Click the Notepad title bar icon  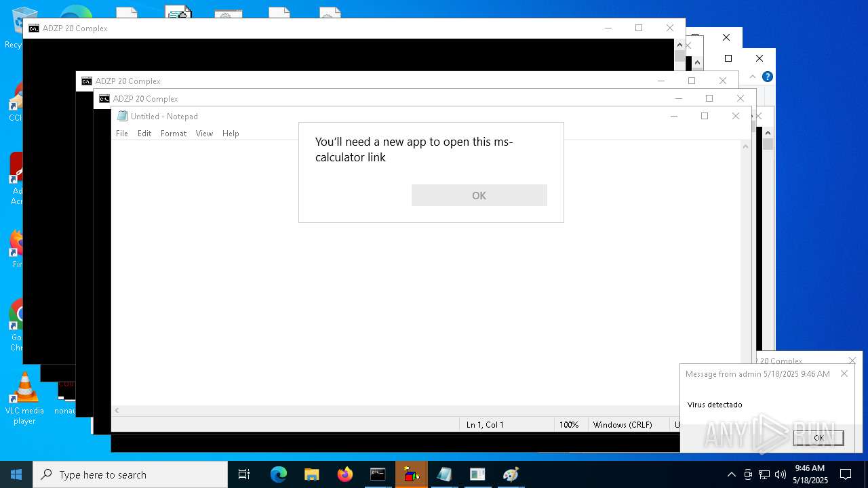click(x=122, y=117)
